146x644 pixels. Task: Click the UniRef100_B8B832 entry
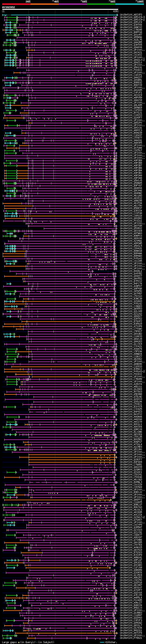131,82
